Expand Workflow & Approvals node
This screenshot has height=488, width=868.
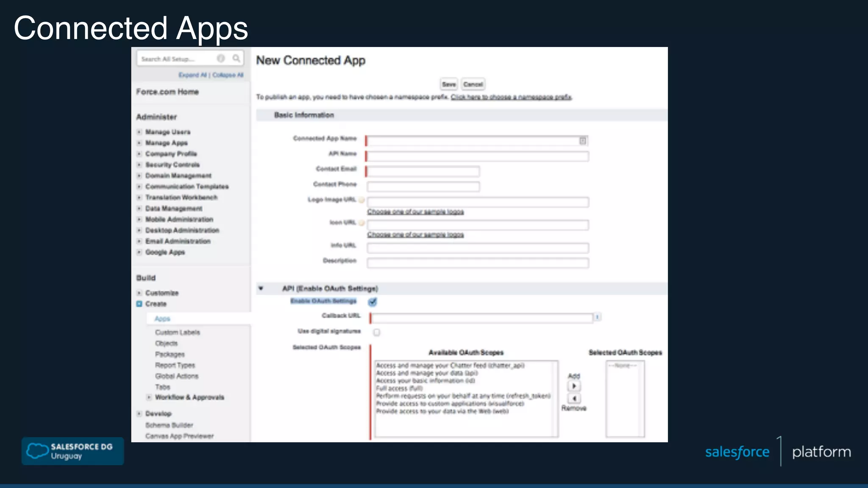[149, 397]
